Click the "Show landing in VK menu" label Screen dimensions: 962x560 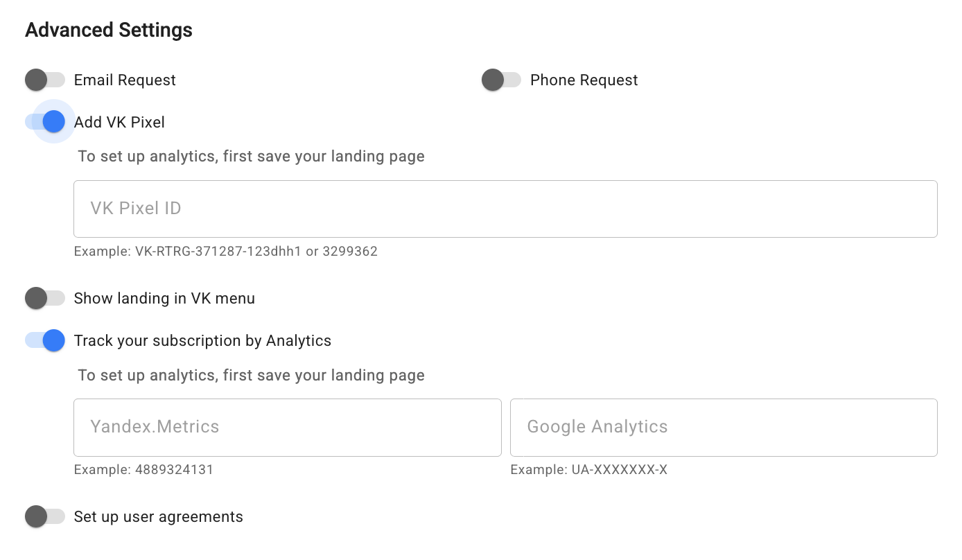click(164, 299)
